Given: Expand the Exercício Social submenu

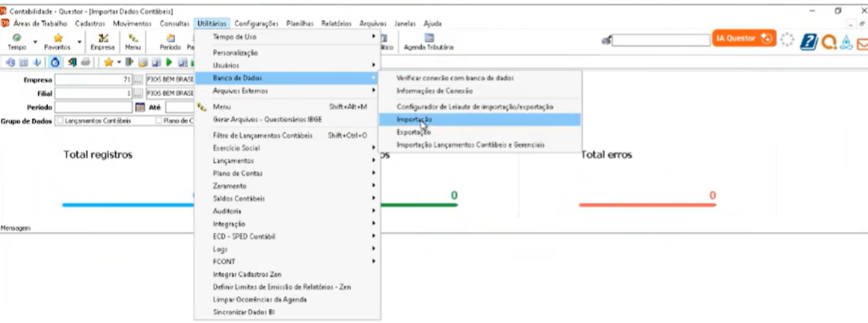Looking at the screenshot, I should (x=287, y=148).
